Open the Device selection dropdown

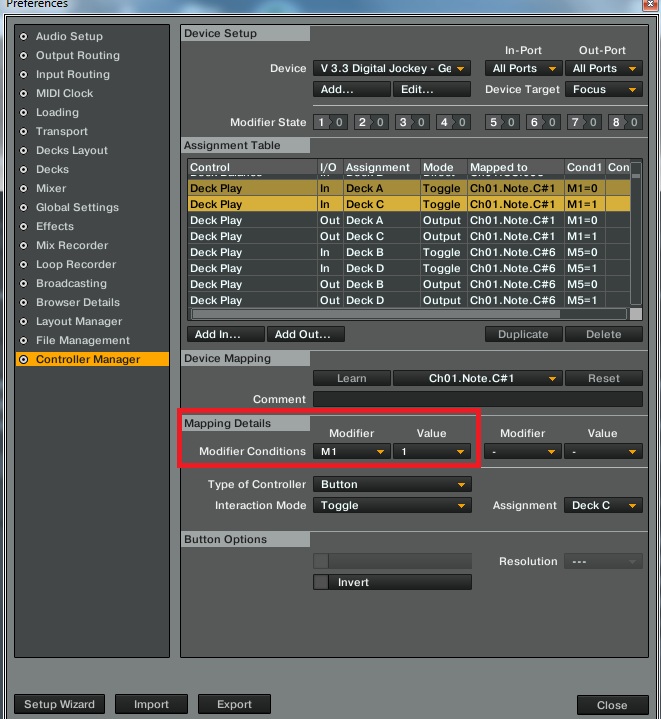(x=392, y=68)
